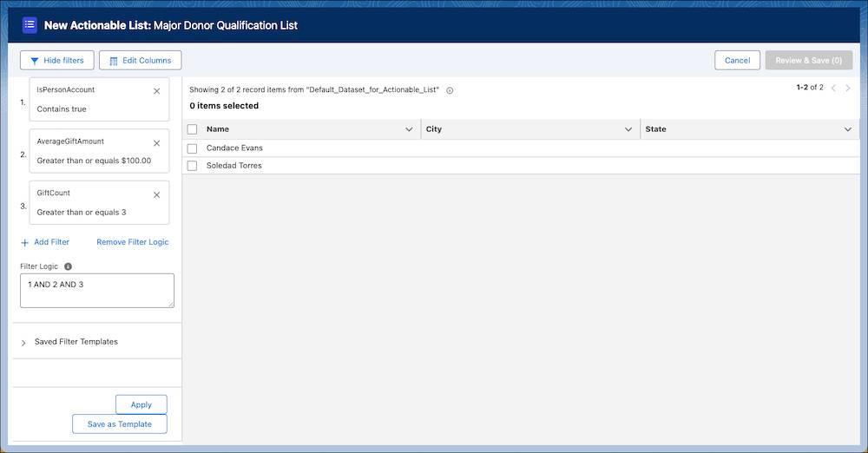Click the actionable list icon in header
The image size is (868, 453).
(x=30, y=25)
